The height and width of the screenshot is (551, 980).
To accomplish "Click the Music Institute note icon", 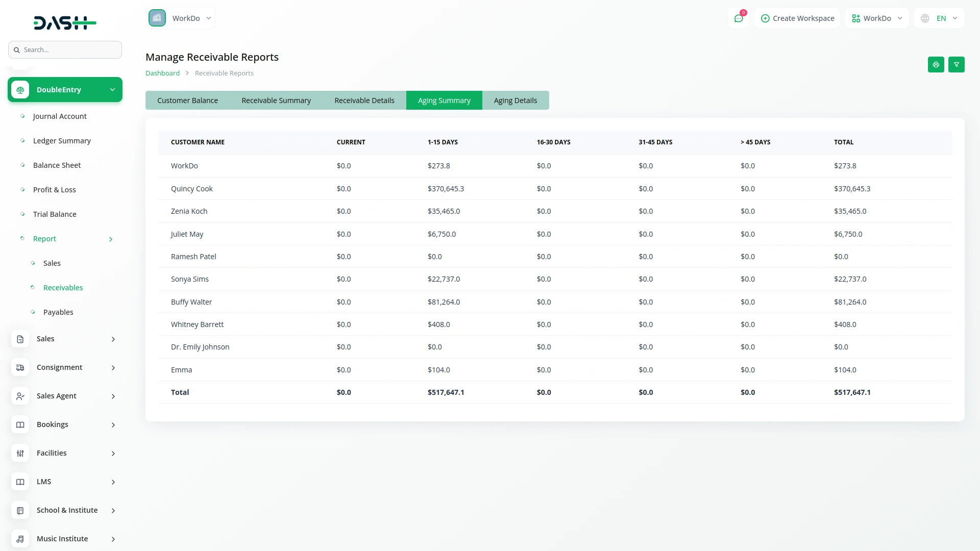I will point(20,539).
